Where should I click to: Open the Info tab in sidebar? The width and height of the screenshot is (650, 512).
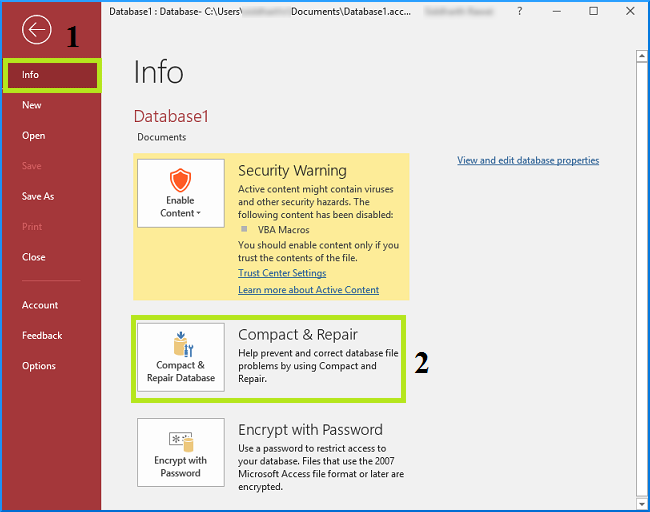tap(52, 75)
